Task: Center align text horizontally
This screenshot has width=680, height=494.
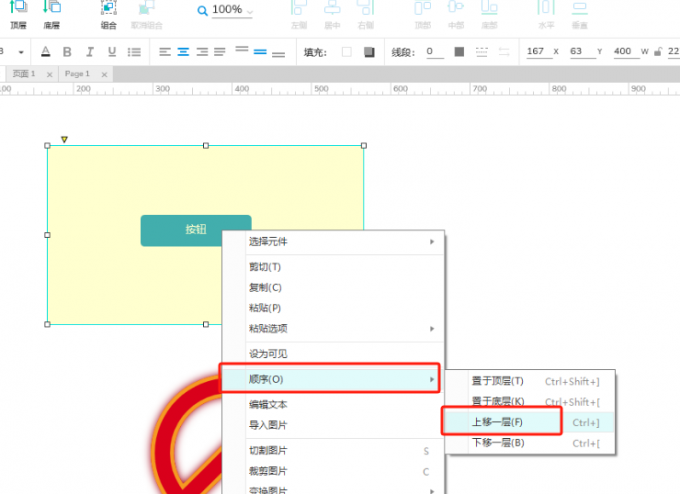Action: [x=184, y=51]
